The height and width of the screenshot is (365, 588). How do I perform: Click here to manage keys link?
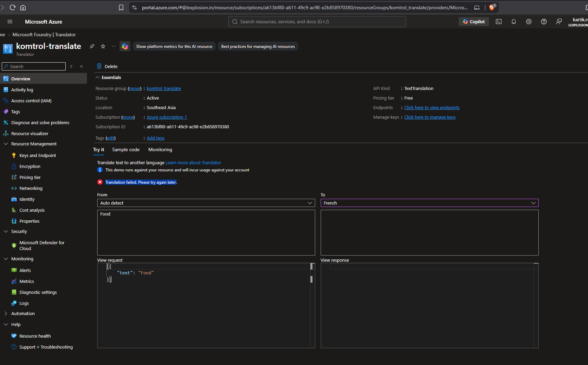pyautogui.click(x=430, y=117)
